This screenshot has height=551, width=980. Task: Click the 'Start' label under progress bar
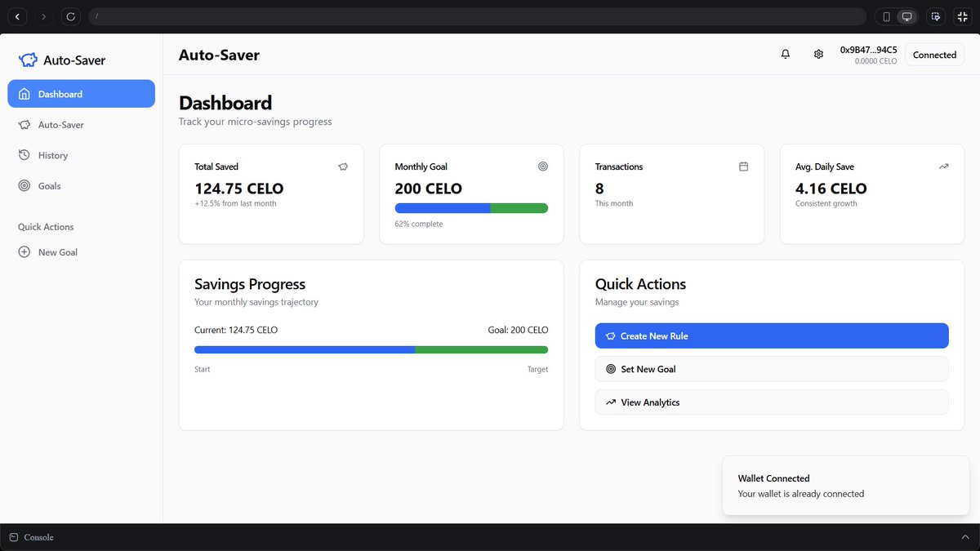[203, 369]
